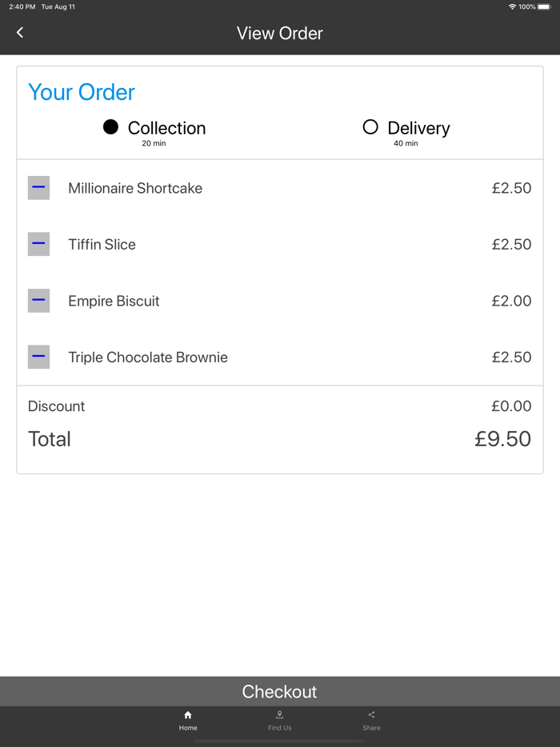Go to the Home tab label

188,728
